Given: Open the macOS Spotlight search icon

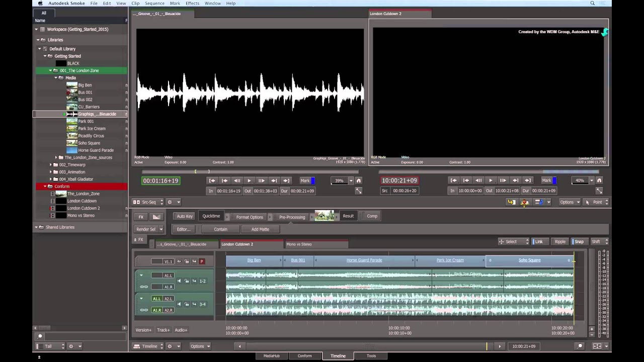Looking at the screenshot, I should [x=592, y=3].
